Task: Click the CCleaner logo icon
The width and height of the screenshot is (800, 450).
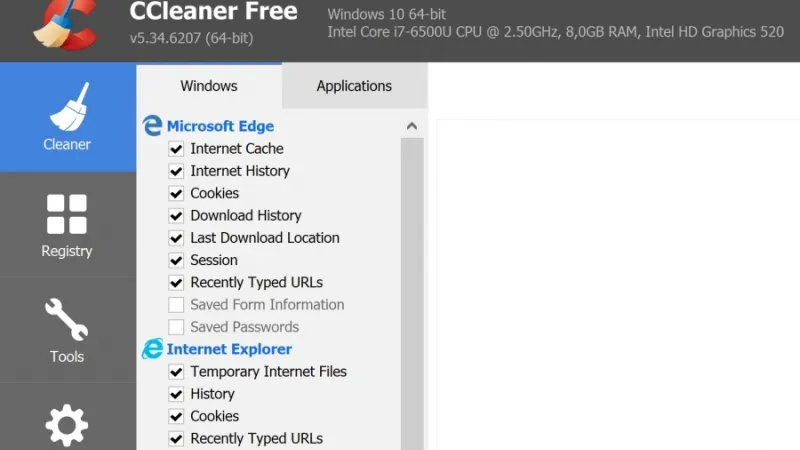Action: click(66, 24)
